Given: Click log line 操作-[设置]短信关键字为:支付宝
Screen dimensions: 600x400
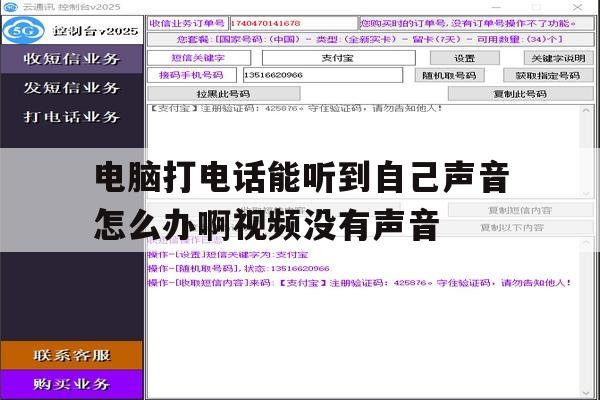Looking at the screenshot, I should click(228, 255).
